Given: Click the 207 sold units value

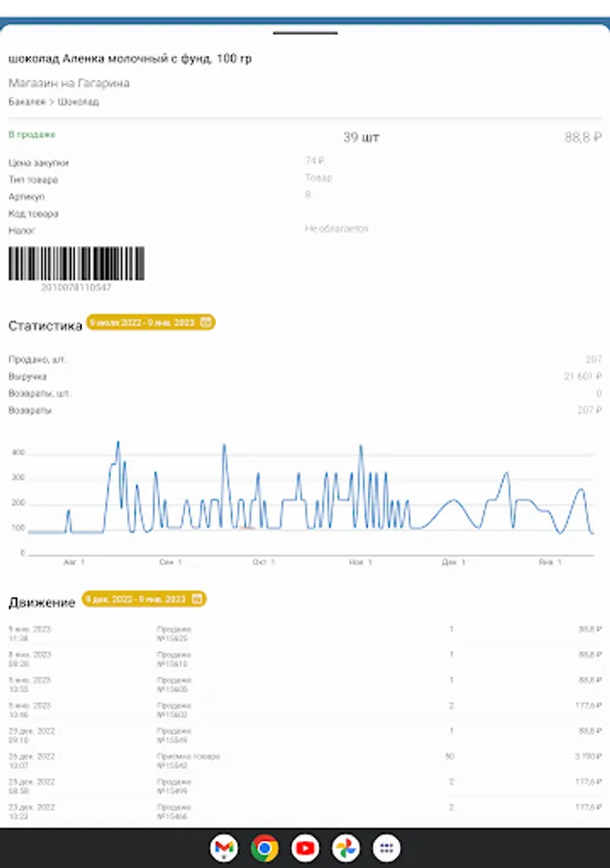Looking at the screenshot, I should coord(594,360).
